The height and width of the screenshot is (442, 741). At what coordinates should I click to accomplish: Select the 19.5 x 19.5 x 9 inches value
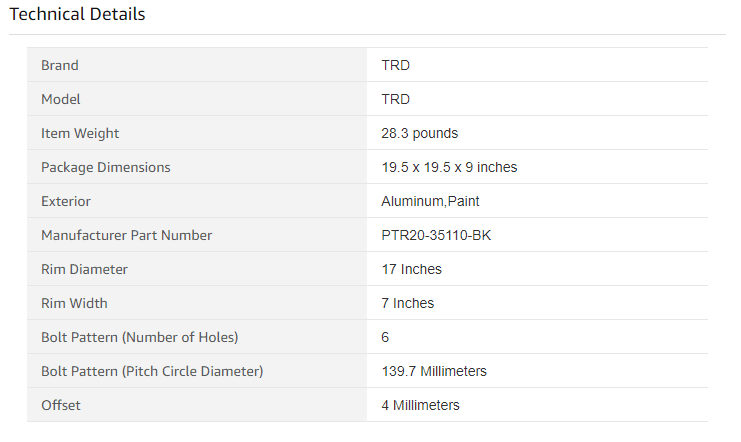pos(449,167)
